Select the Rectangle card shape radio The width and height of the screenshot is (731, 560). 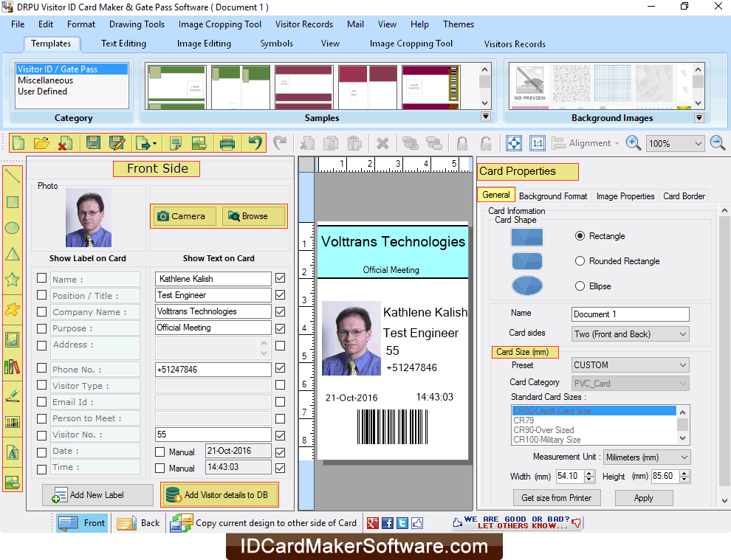click(x=580, y=236)
